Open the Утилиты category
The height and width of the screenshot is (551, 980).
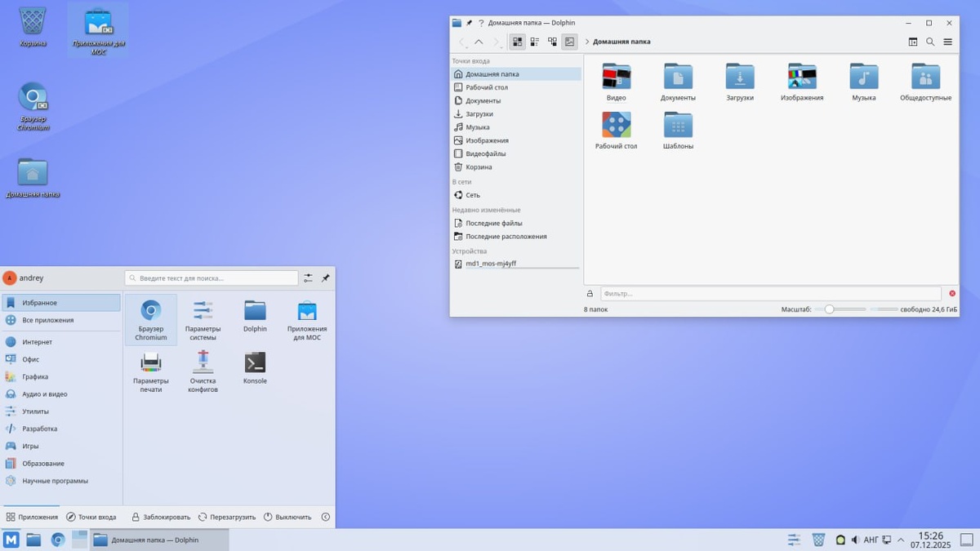[61, 411]
